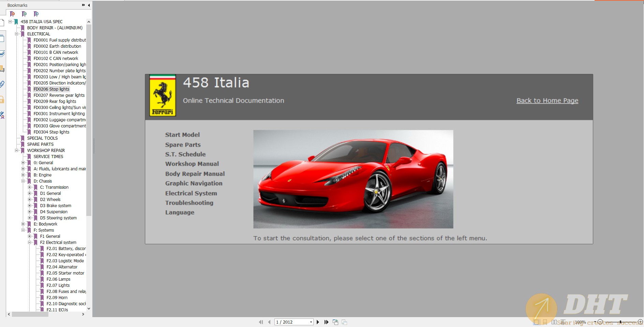Open the SERVICE TIMES bookmark

[48, 157]
